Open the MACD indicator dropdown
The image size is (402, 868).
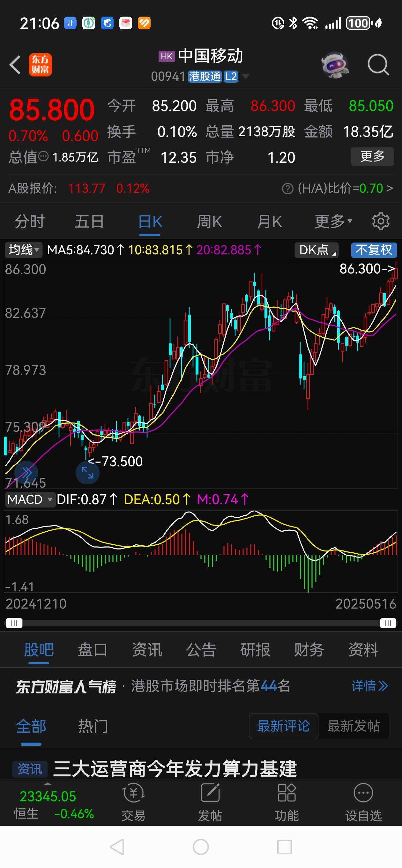coord(30,499)
